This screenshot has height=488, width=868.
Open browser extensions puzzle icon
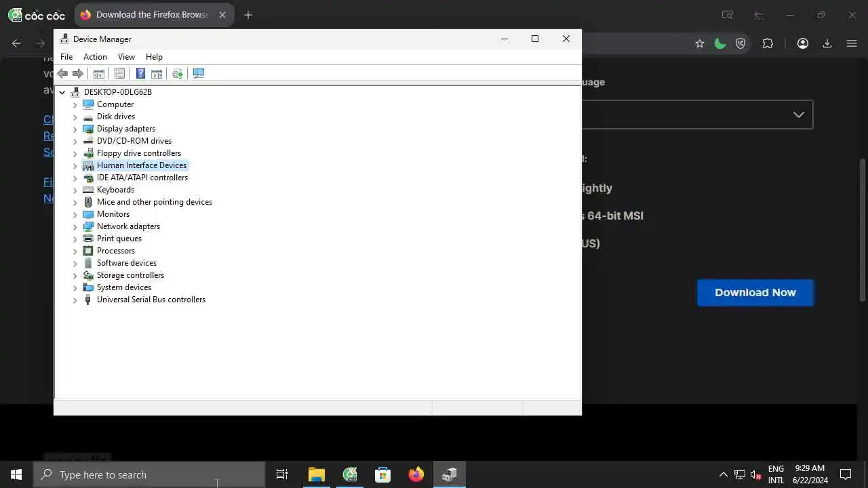[x=768, y=43]
